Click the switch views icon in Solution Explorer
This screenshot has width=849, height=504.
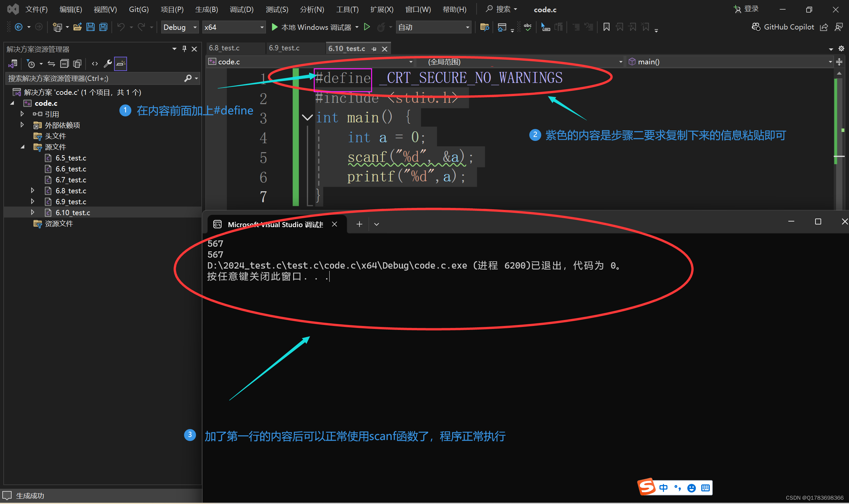click(x=13, y=64)
